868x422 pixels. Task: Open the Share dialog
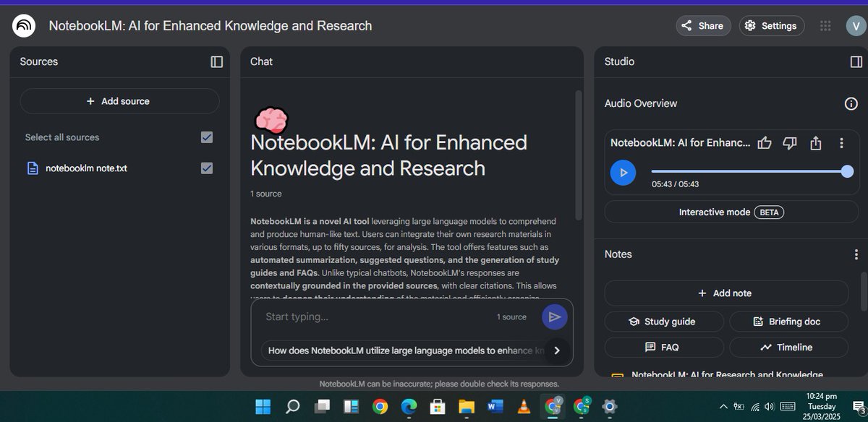703,26
